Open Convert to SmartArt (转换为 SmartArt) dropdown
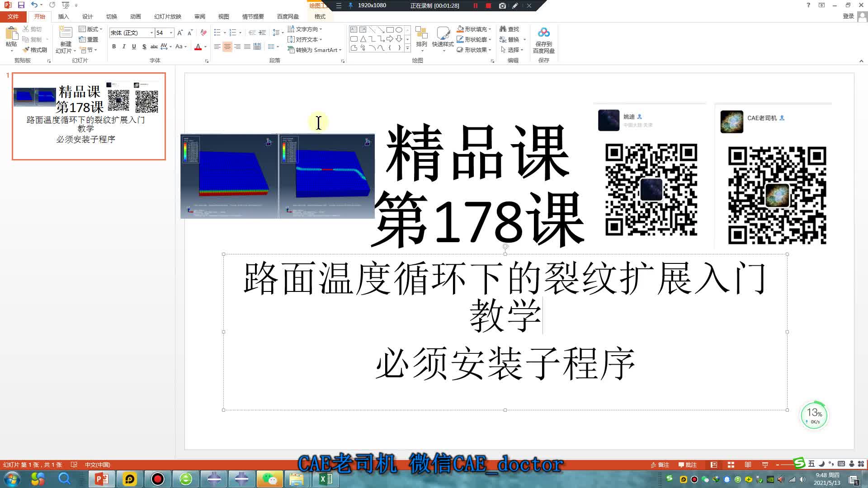This screenshot has height=488, width=868. pyautogui.click(x=315, y=50)
